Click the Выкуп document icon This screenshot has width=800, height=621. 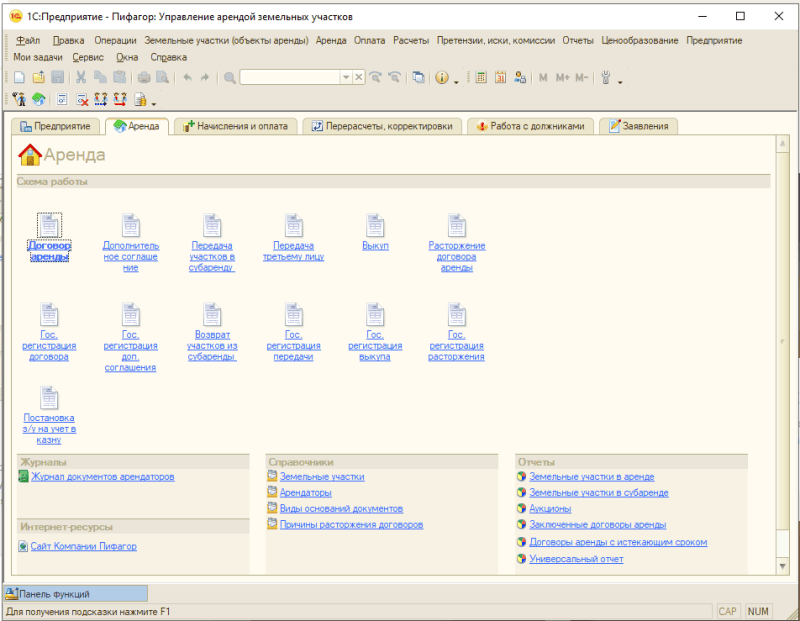coord(375,226)
